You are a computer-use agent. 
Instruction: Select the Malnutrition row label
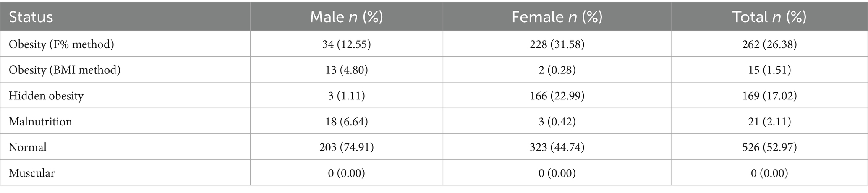[40, 121]
